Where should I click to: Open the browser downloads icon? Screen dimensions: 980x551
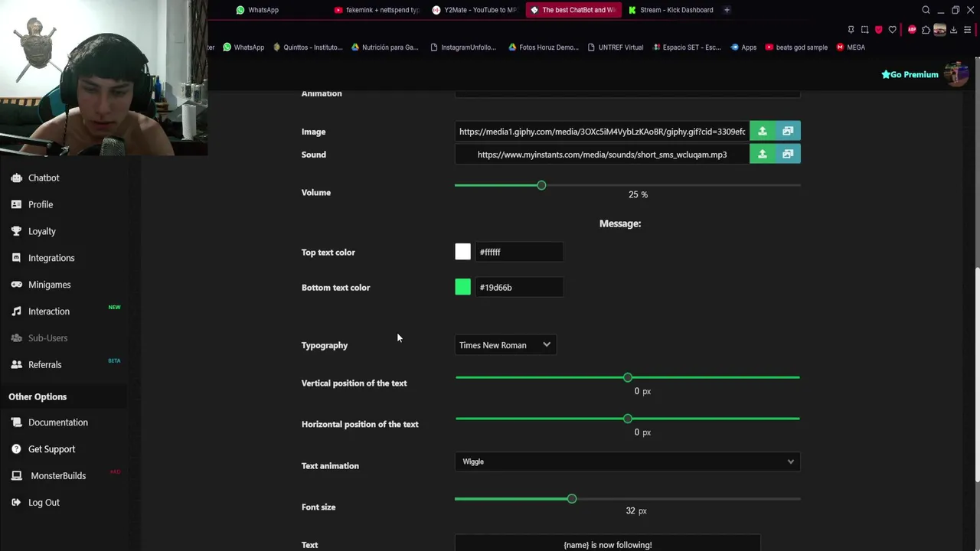(x=953, y=30)
